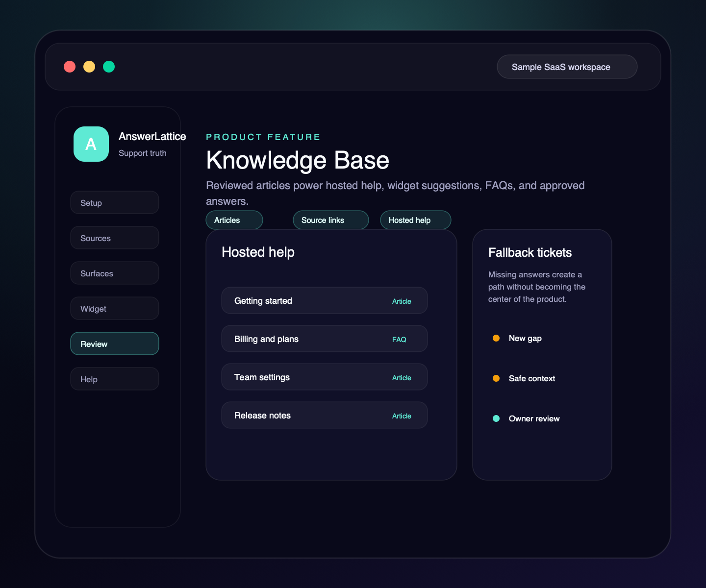
Task: Switch to the Articles tab
Action: click(x=234, y=220)
